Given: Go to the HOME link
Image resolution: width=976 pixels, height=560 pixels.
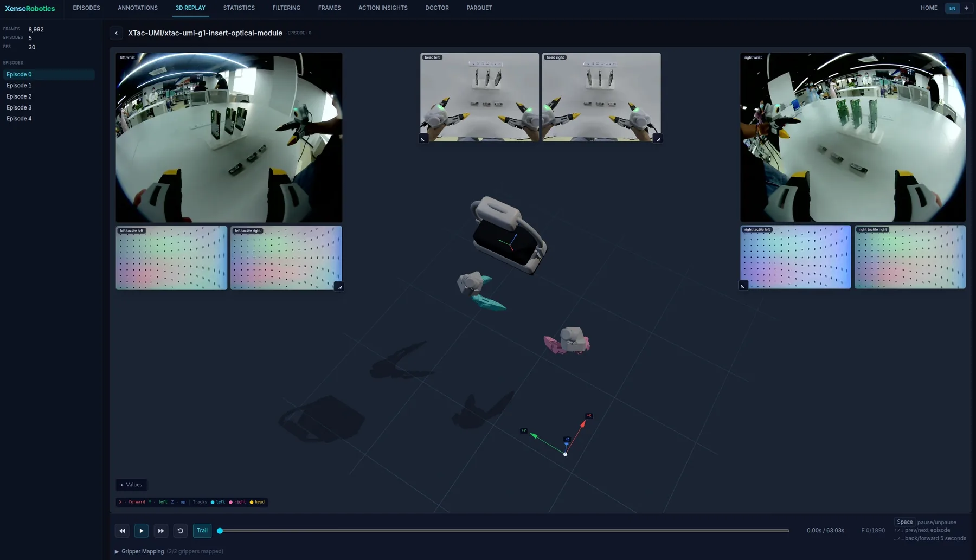Looking at the screenshot, I should [x=929, y=8].
